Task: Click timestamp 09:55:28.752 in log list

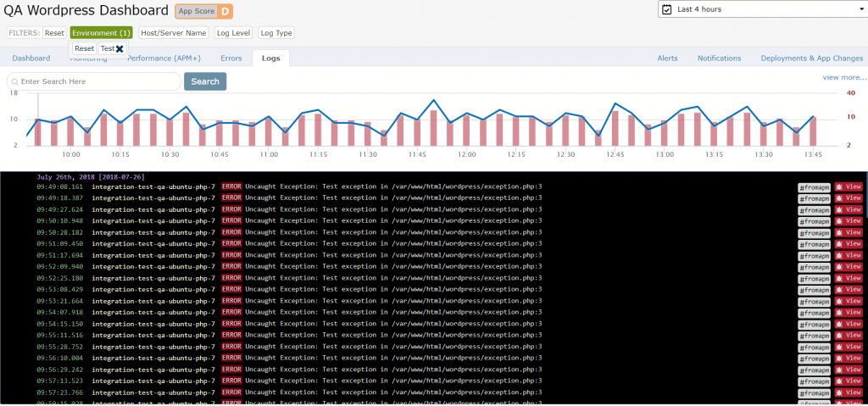Action: click(x=60, y=346)
